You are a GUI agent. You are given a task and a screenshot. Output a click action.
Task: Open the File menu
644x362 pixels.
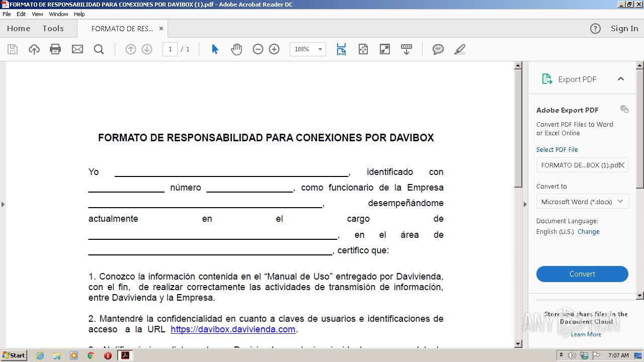pos(7,14)
